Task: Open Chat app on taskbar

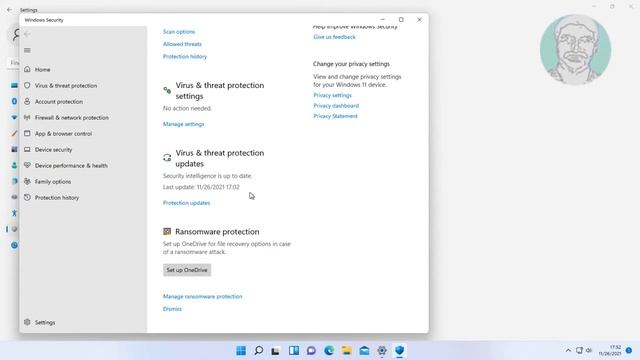Action: pos(311,351)
